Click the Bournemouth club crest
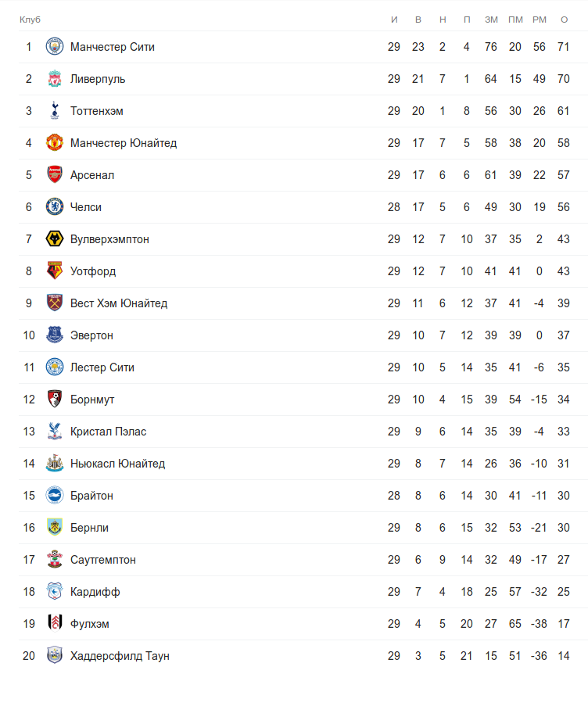This screenshot has height=706, width=588. pos(54,400)
